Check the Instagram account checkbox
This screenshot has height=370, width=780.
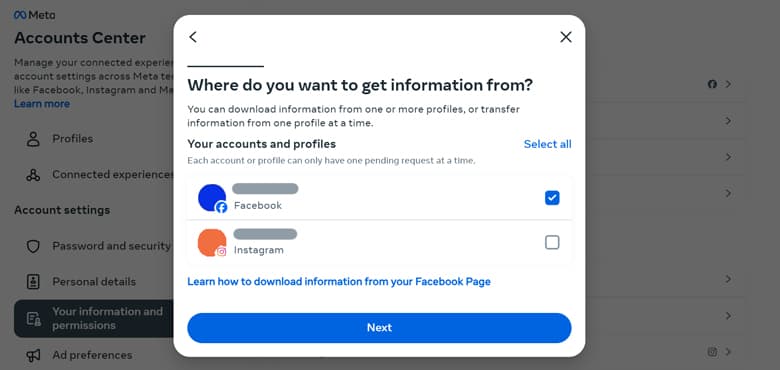click(552, 242)
